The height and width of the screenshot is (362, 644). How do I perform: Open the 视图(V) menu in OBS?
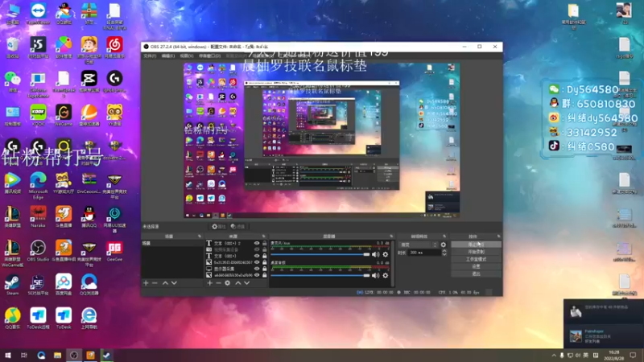[x=186, y=56]
